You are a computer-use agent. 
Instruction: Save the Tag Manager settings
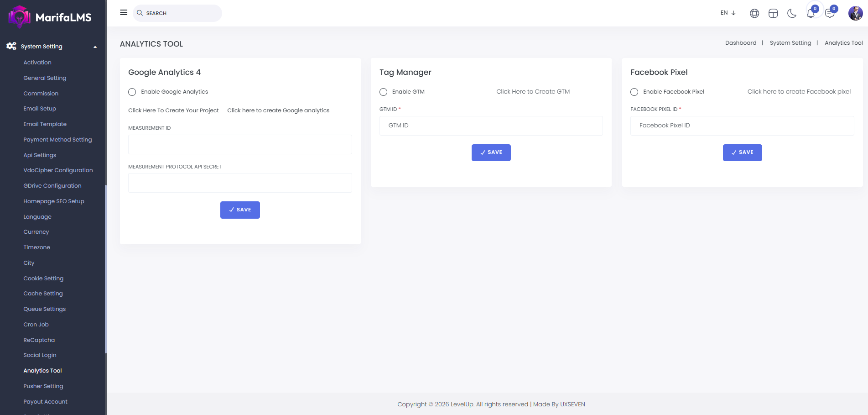point(491,152)
